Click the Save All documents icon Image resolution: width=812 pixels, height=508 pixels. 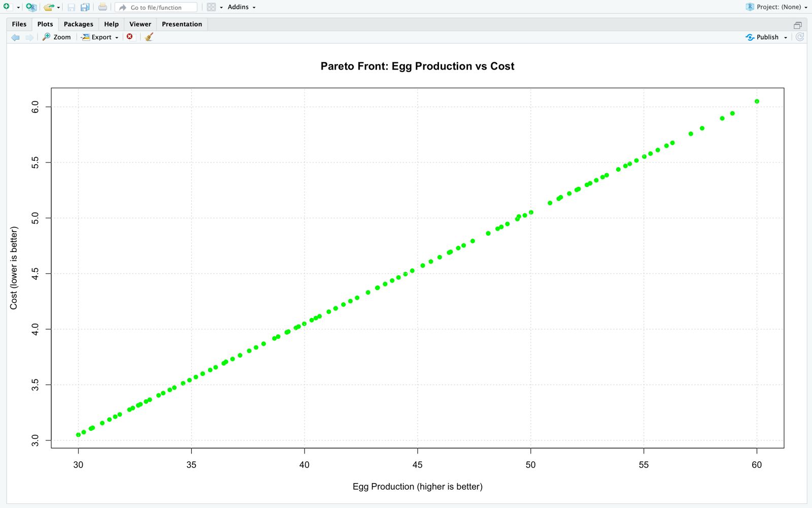pos(85,7)
